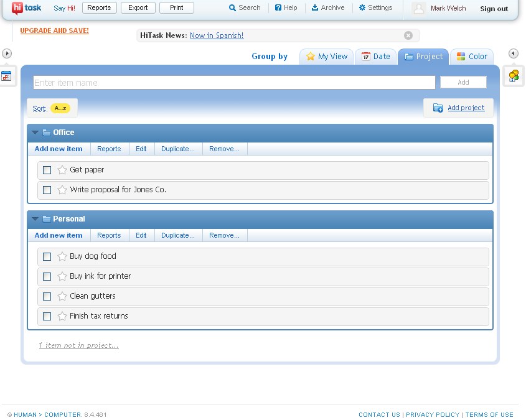Click Add project link
The width and height of the screenshot is (526, 420).
(x=466, y=108)
